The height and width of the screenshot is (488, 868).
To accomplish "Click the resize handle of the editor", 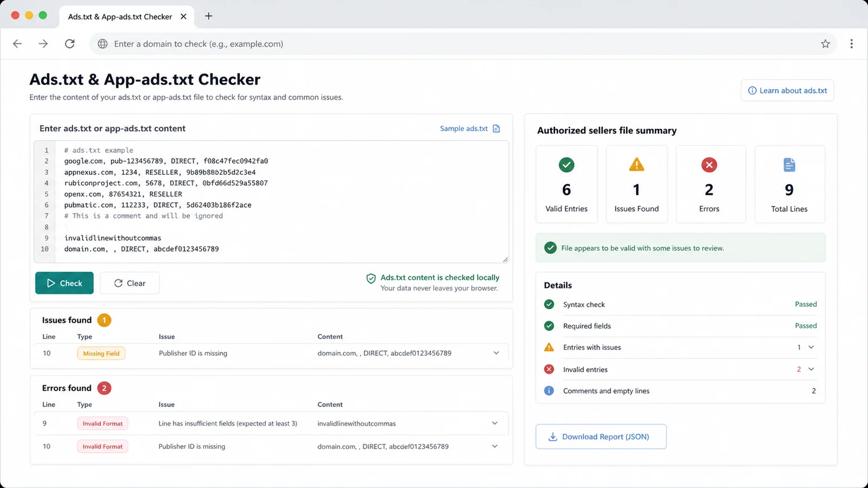I will (505, 259).
